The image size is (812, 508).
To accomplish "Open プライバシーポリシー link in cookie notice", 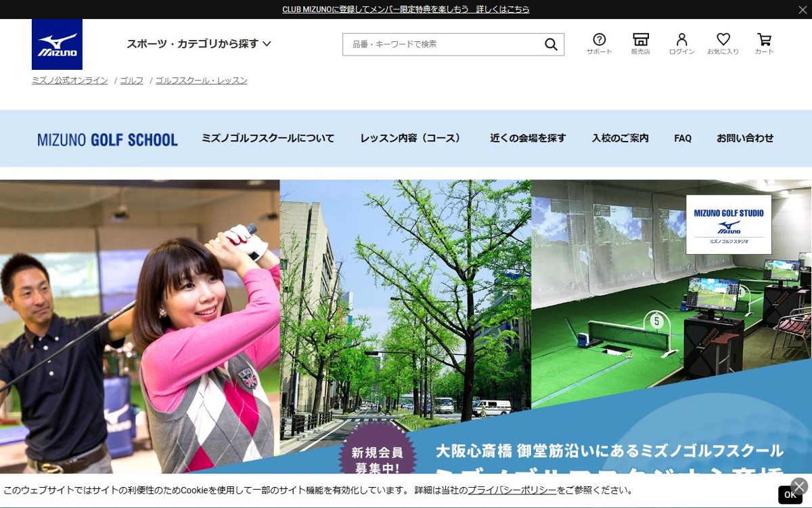I will point(512,490).
